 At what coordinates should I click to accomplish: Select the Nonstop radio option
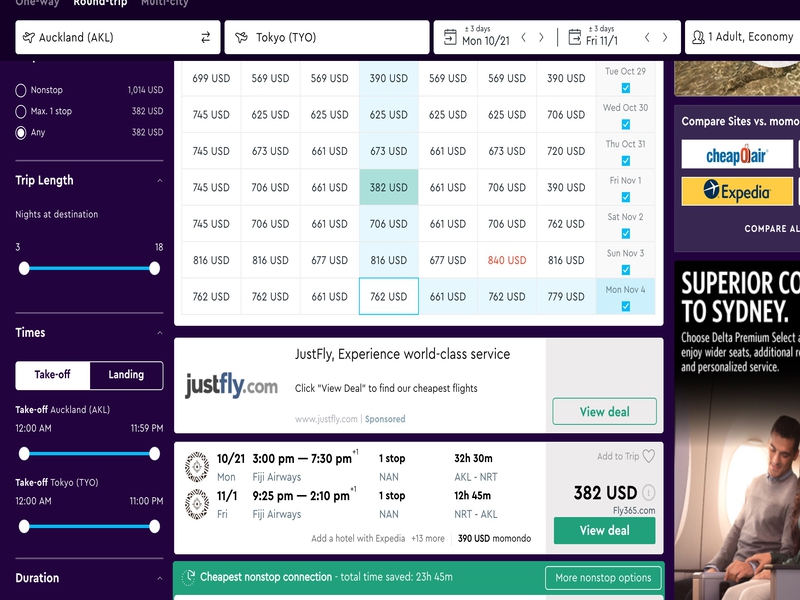pos(20,90)
